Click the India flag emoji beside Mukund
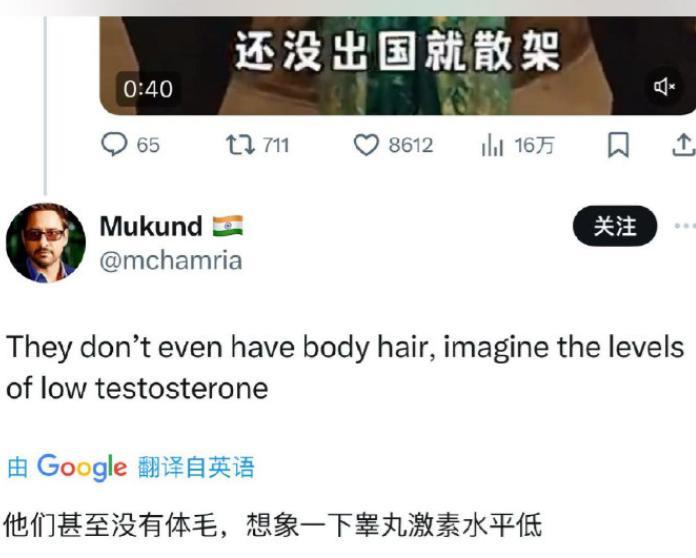696x558 pixels. (228, 226)
